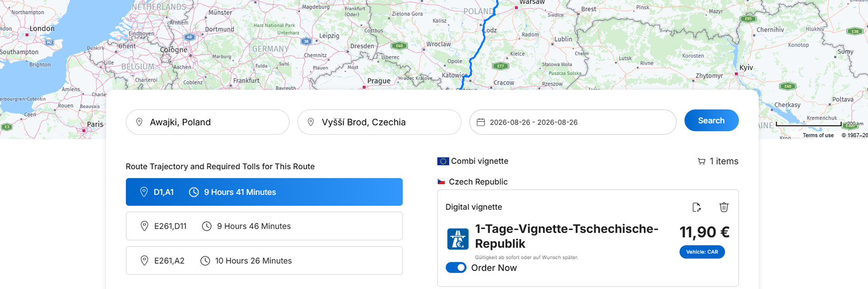
Task: Select the D1,A1 route option
Action: [x=264, y=192]
